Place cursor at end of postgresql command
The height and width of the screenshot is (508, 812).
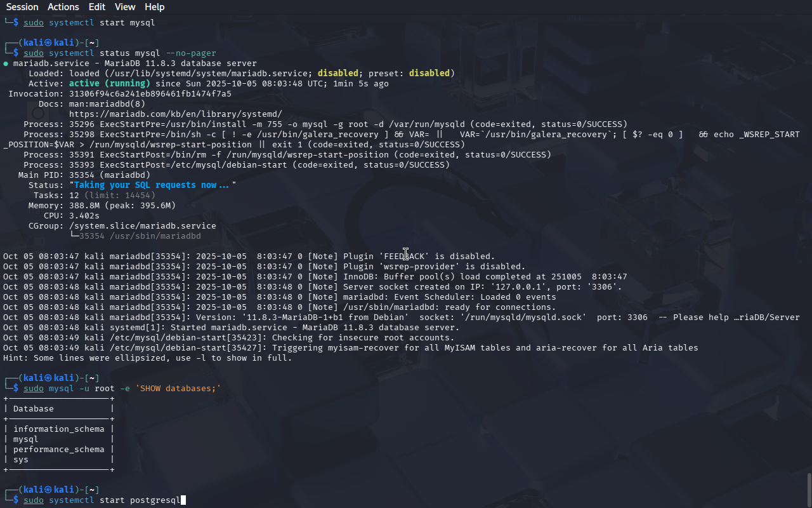[x=182, y=500]
